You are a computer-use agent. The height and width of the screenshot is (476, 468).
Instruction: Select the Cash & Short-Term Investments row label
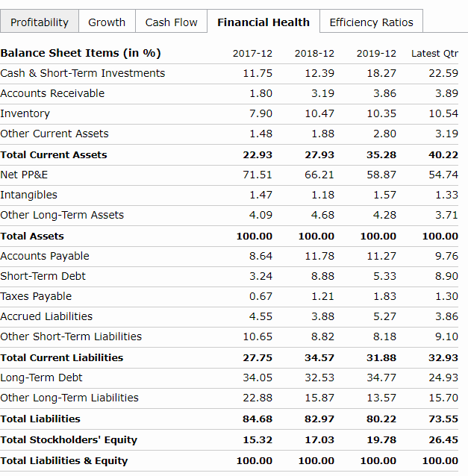[x=83, y=73]
